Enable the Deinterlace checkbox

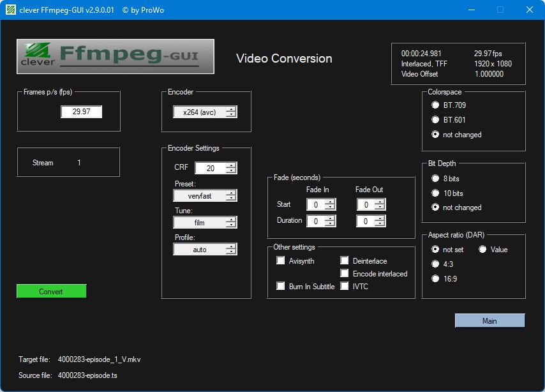[x=345, y=260]
